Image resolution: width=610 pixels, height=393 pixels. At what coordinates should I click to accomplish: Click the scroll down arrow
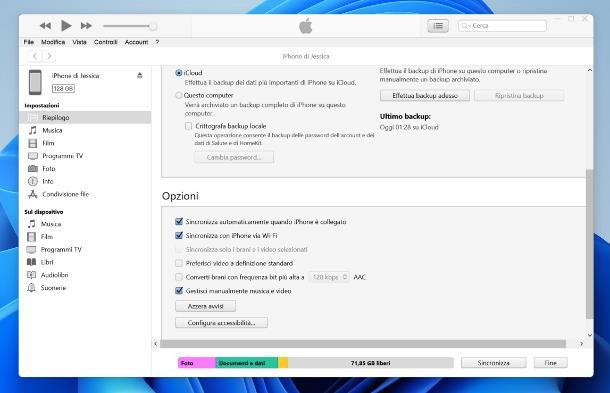coord(589,335)
